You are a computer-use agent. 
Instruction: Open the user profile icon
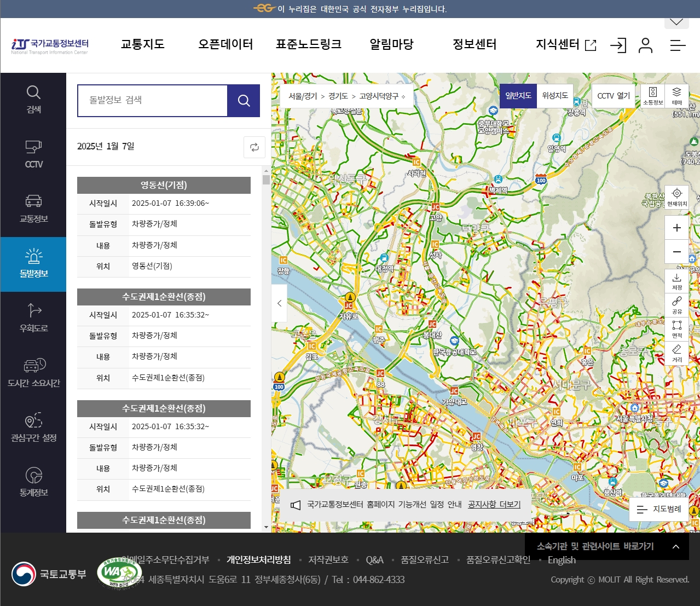[x=646, y=45]
